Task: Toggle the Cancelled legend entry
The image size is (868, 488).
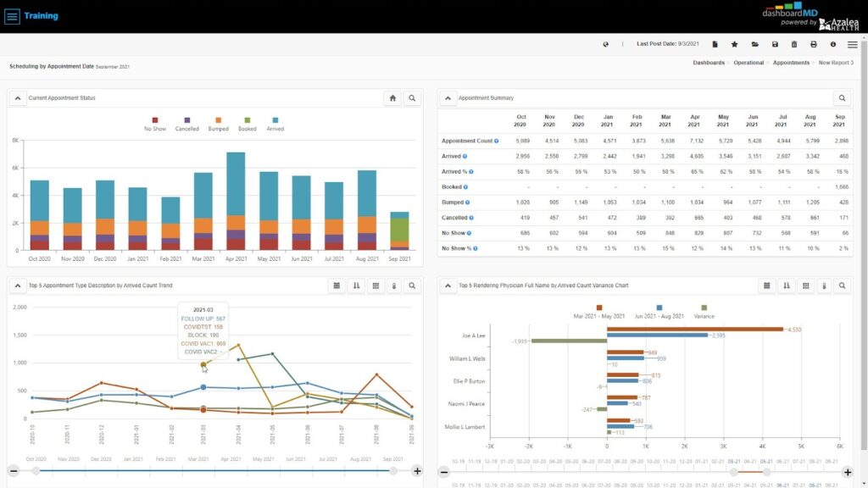Action: pos(188,125)
